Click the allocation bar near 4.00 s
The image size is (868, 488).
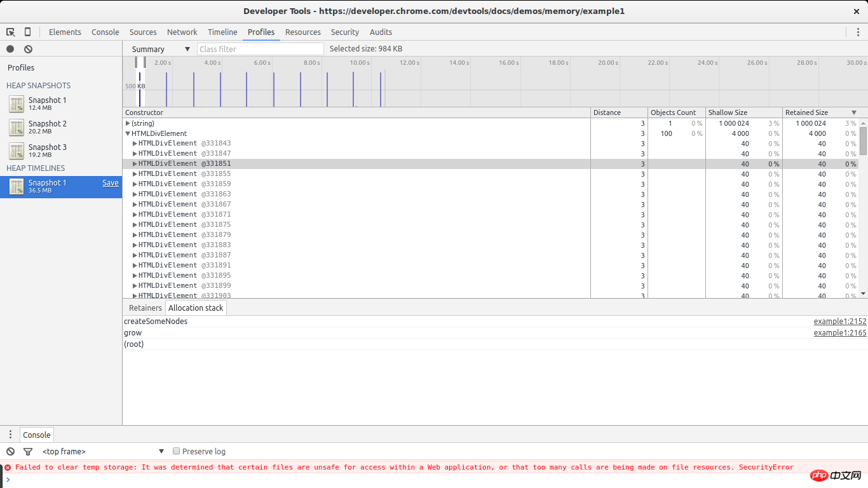(x=220, y=89)
